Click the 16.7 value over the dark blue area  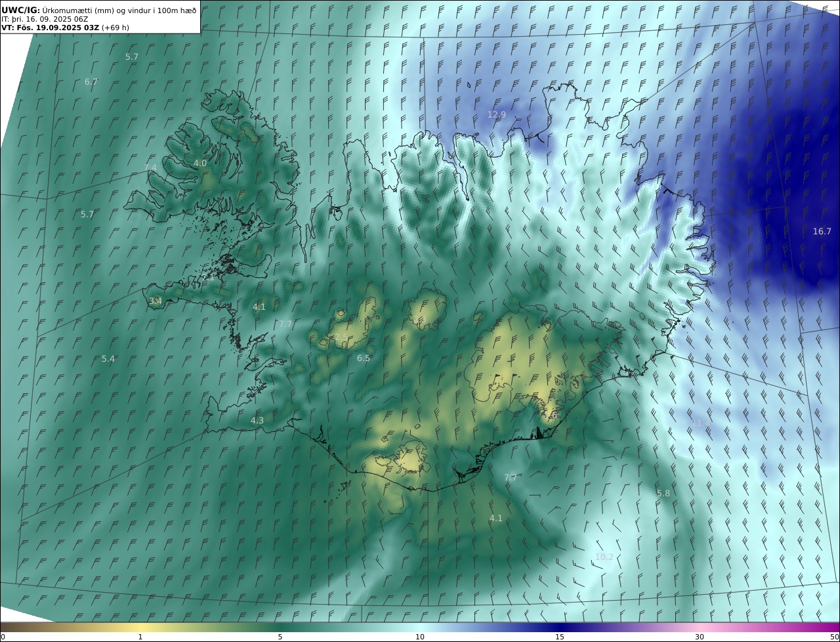[822, 231]
